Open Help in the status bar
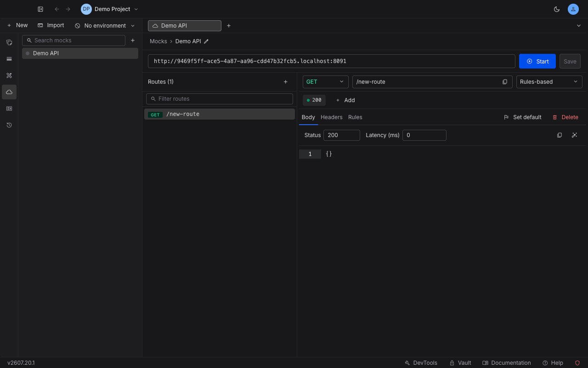The image size is (588, 368). point(553,363)
